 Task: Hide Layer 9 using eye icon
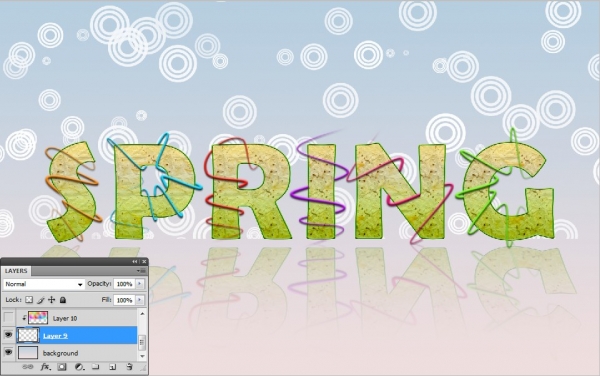click(8, 335)
